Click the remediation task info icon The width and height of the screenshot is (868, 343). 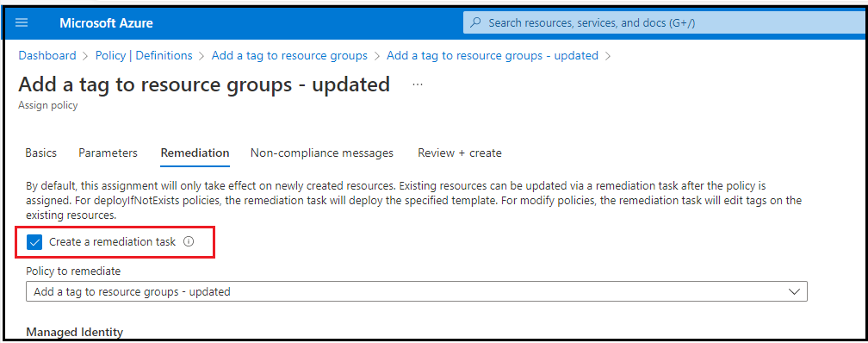189,241
